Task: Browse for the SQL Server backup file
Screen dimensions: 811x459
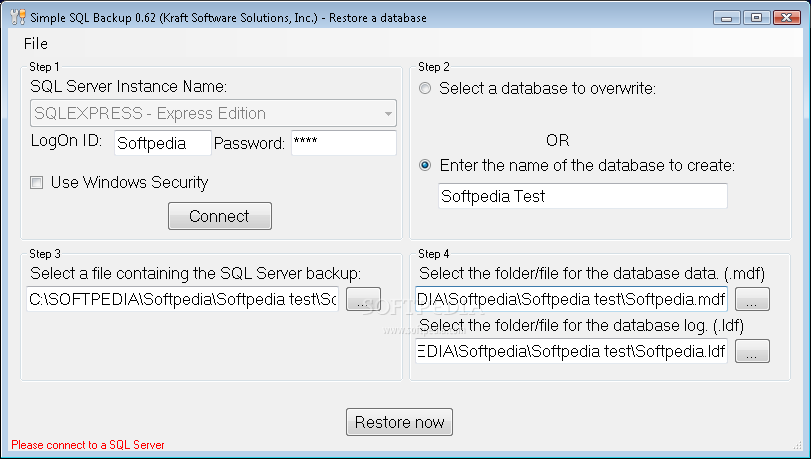Action: click(363, 299)
